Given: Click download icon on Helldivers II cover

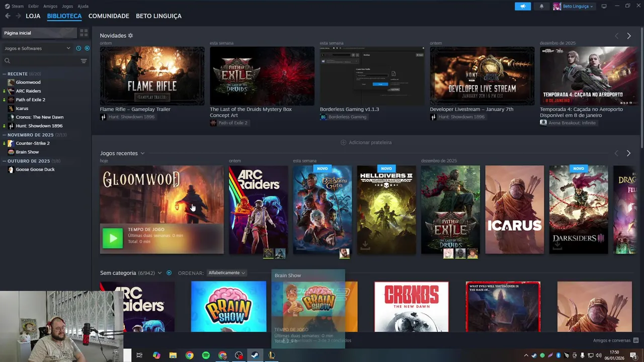Looking at the screenshot, I should pos(365,245).
